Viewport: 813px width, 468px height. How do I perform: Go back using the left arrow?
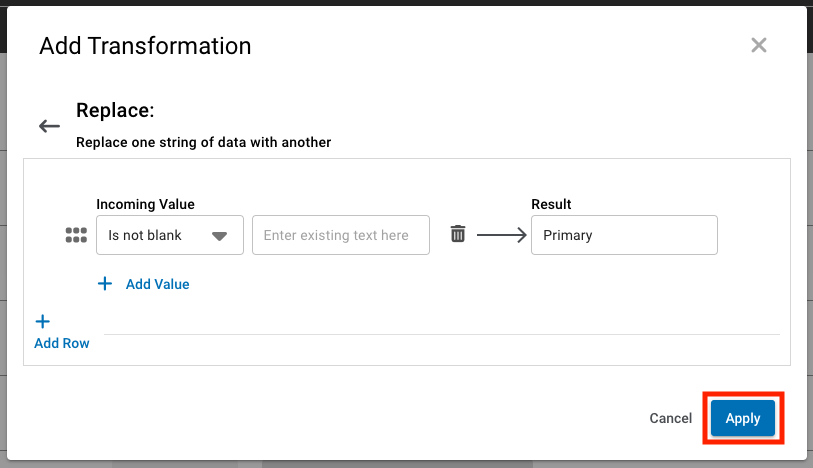[49, 126]
